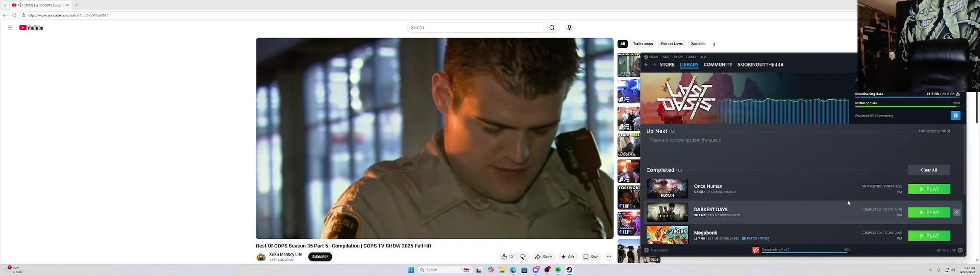Image resolution: width=980 pixels, height=276 pixels.
Task: Click the DARKEST DAYS game thumbnail
Action: point(667,212)
